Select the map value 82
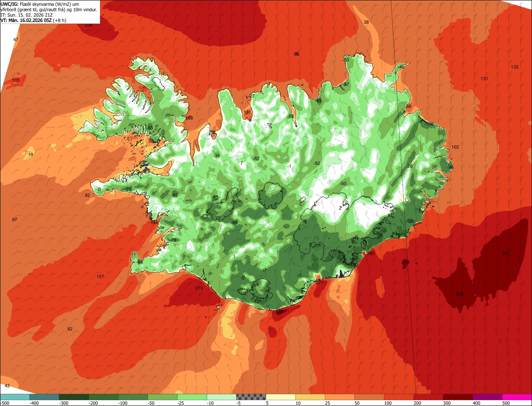The image size is (532, 406). tap(70, 329)
